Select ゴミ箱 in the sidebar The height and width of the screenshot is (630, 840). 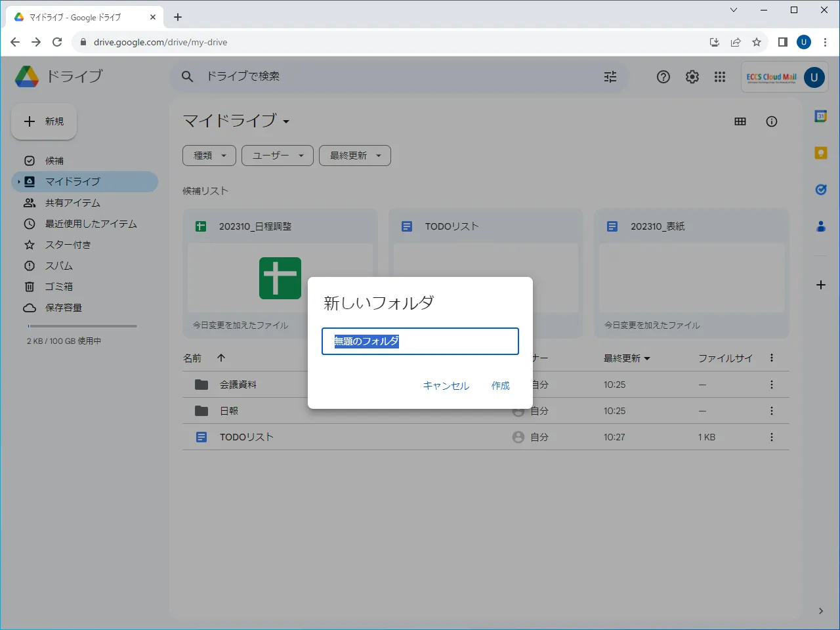[58, 287]
